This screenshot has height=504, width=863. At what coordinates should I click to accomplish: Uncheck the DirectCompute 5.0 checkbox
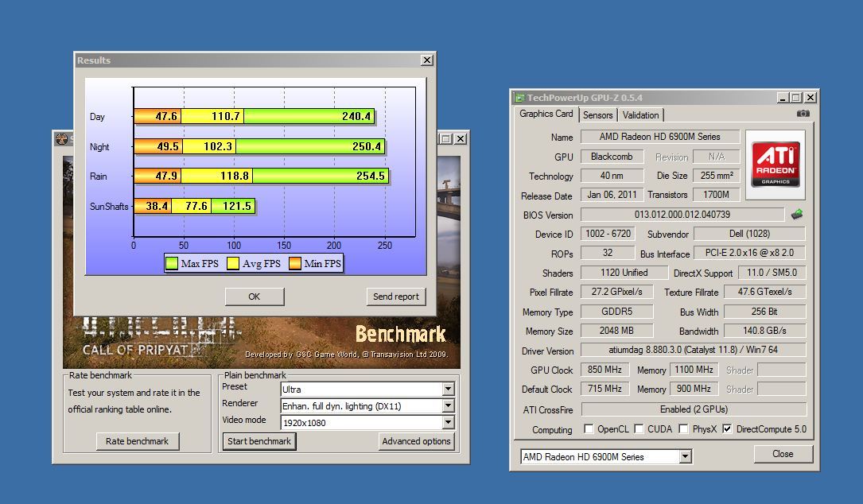click(727, 428)
